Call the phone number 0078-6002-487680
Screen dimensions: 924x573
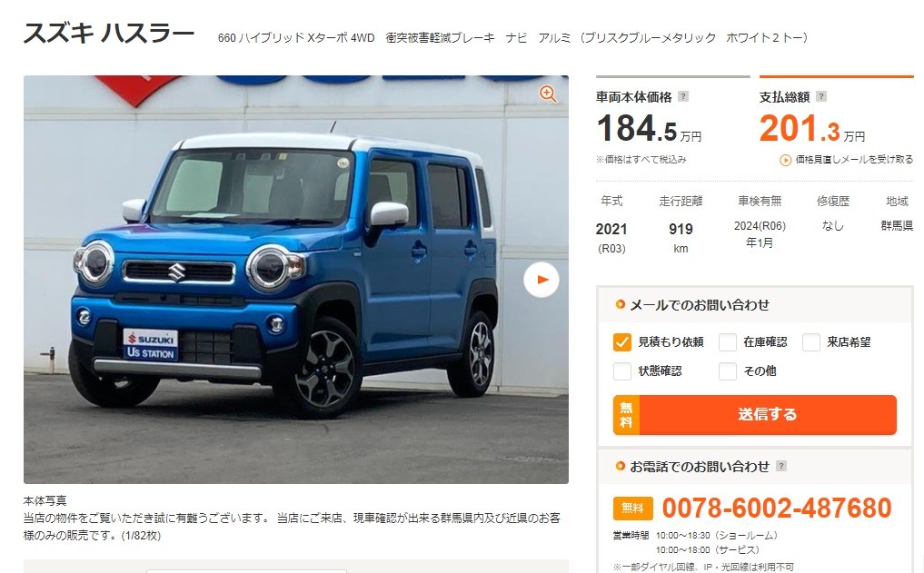(x=777, y=508)
